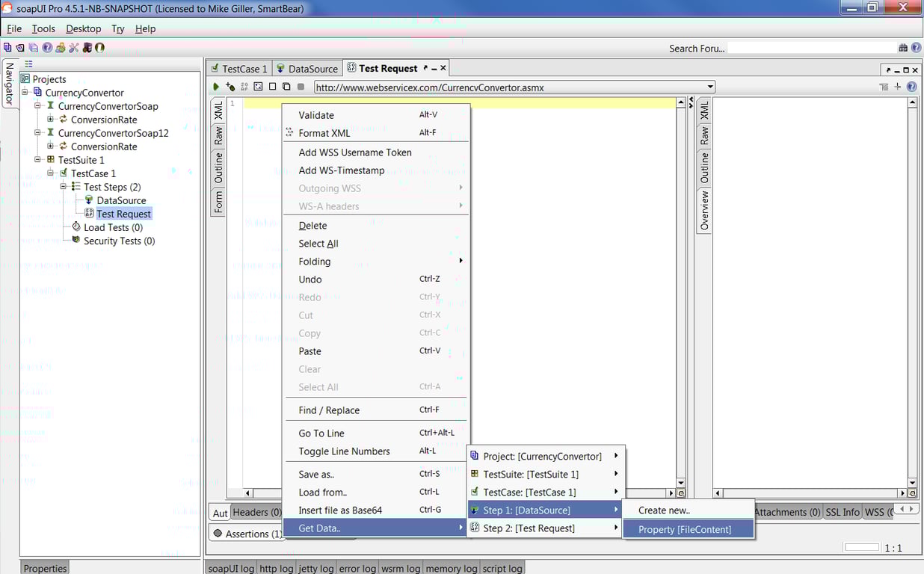Screen dimensions: 924x574
Task: Open the error log tab
Action: pyautogui.click(x=358, y=568)
